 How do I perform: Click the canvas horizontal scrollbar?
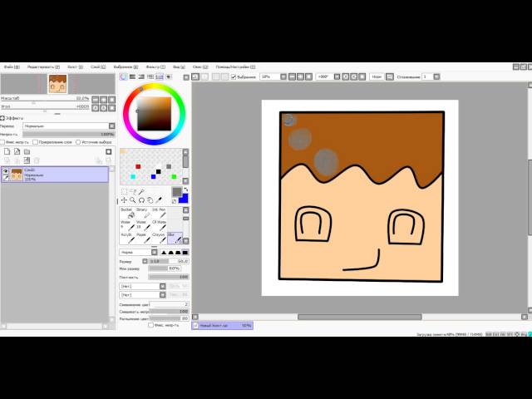tap(359, 317)
